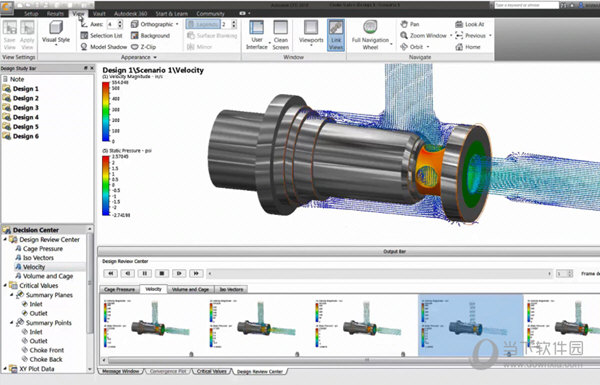Open the User Interface menu icon
The height and width of the screenshot is (385, 600).
256,28
